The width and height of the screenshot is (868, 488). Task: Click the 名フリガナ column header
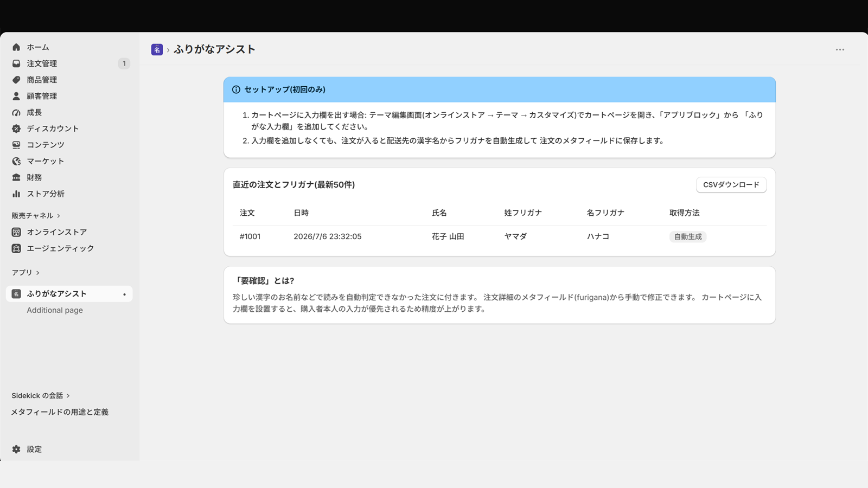(605, 213)
